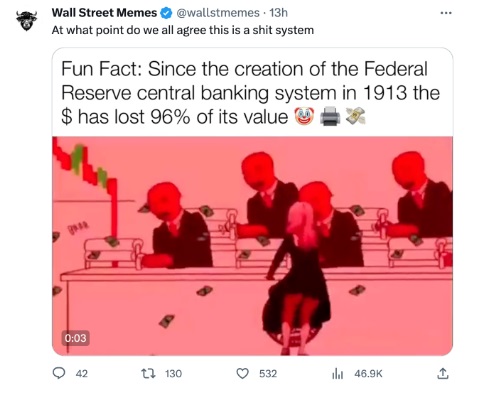Click the tweet text about the system
The height and width of the screenshot is (405, 485).
183,30
